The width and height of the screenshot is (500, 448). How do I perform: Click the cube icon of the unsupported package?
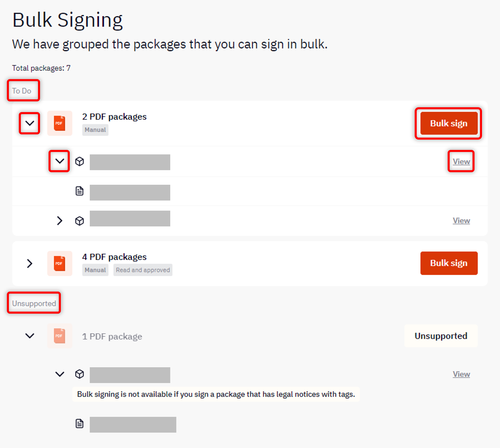tap(79, 374)
